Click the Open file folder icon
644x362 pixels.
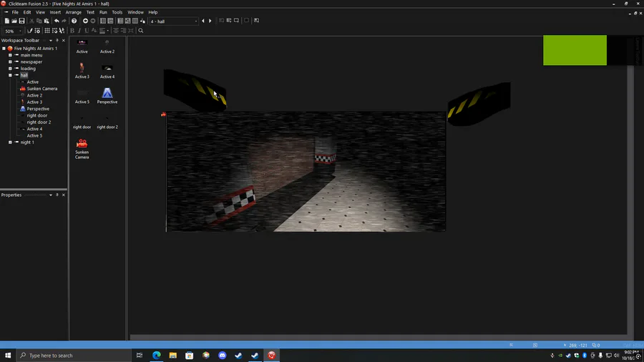click(x=14, y=21)
